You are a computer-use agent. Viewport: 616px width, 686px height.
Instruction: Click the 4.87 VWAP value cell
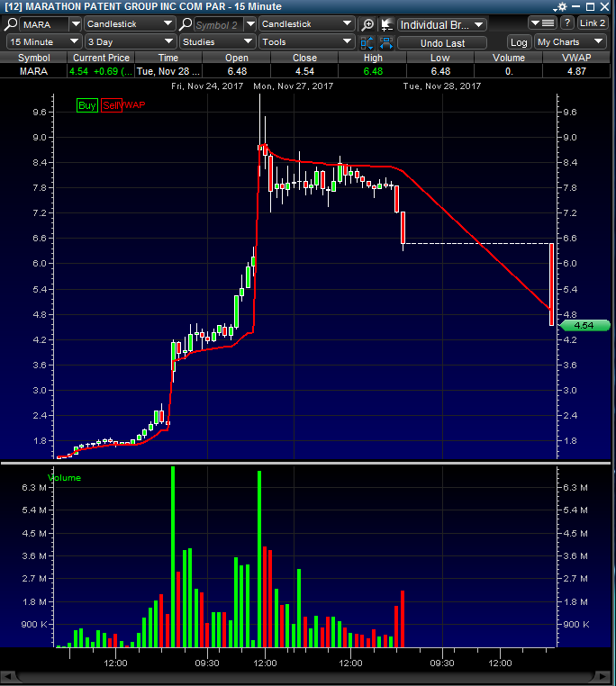pos(576,71)
